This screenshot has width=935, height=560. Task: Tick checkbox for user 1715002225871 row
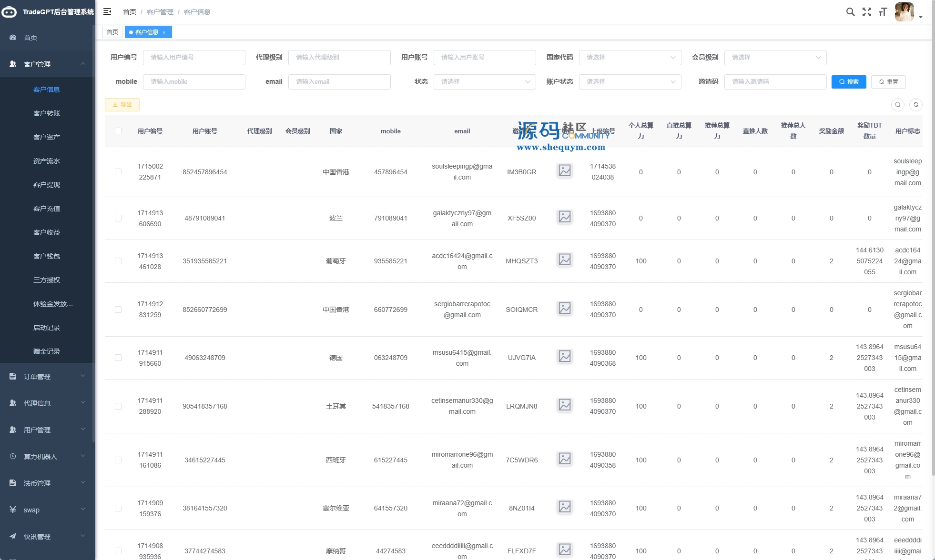pos(118,172)
